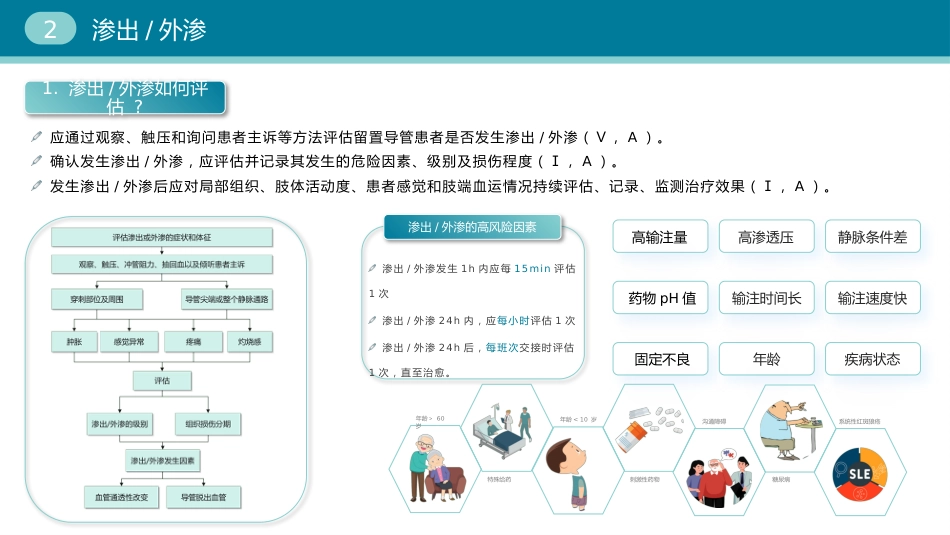Click the sentence starting 应通过观察、触压
The image size is (950, 535).
(x=357, y=137)
